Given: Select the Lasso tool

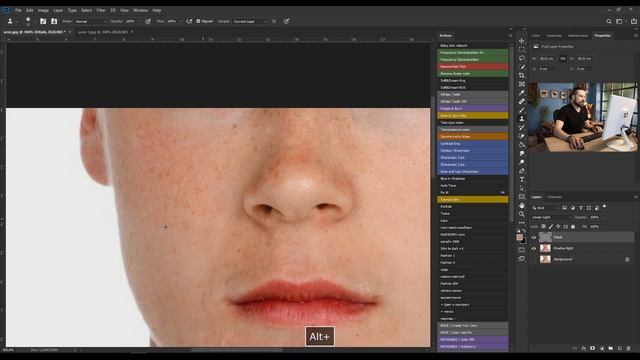Looking at the screenshot, I should (x=522, y=58).
